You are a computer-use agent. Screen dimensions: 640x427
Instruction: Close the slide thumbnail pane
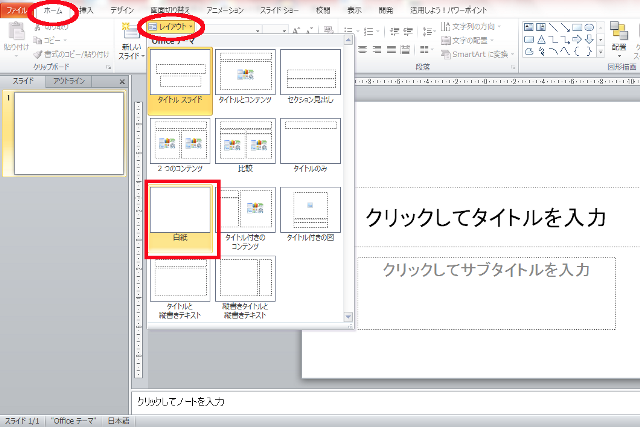click(122, 81)
